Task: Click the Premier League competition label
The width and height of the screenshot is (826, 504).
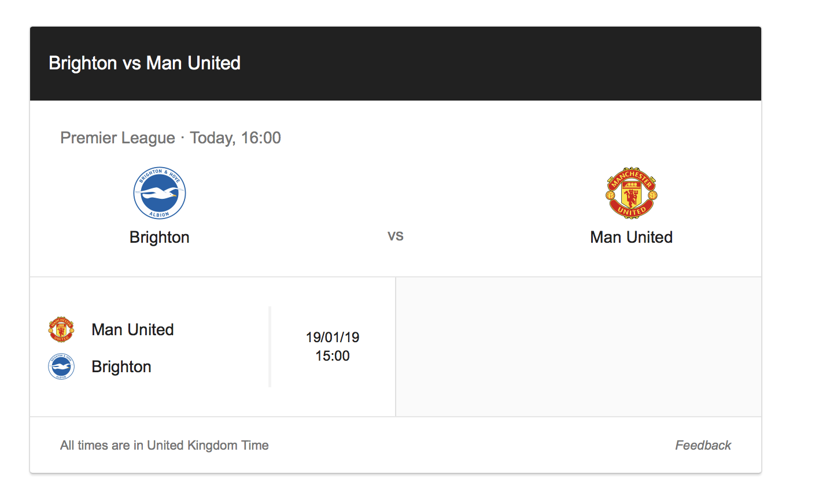Action: tap(117, 138)
